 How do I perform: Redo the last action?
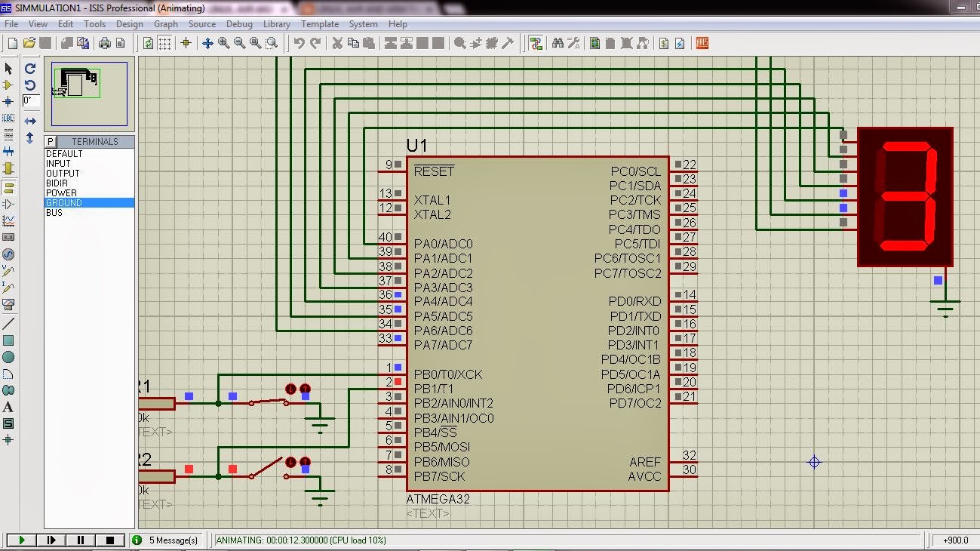tap(315, 43)
